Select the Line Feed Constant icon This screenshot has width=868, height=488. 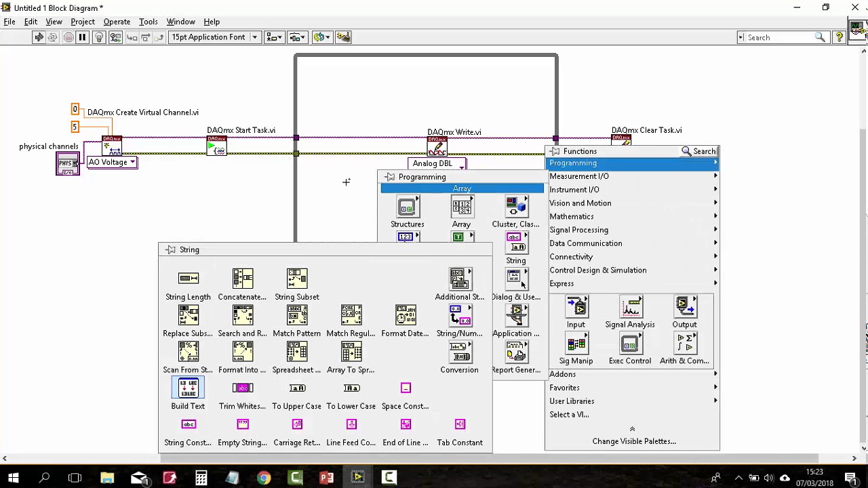click(351, 424)
